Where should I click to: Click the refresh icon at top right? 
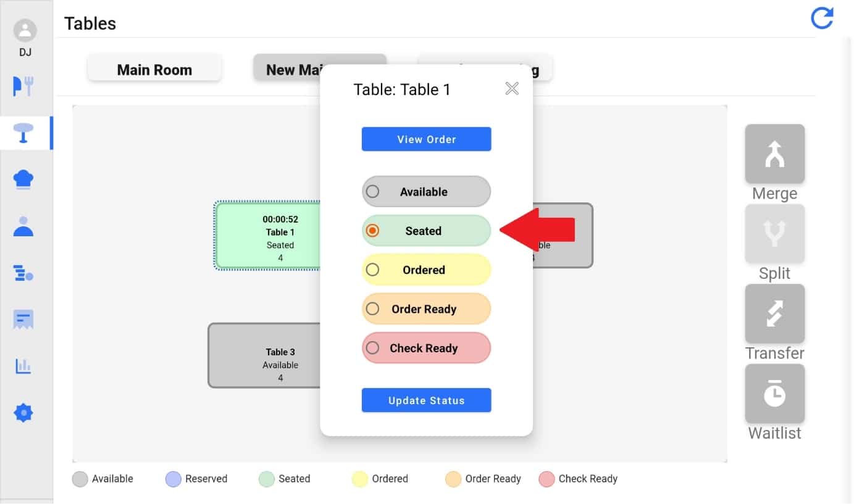click(822, 18)
